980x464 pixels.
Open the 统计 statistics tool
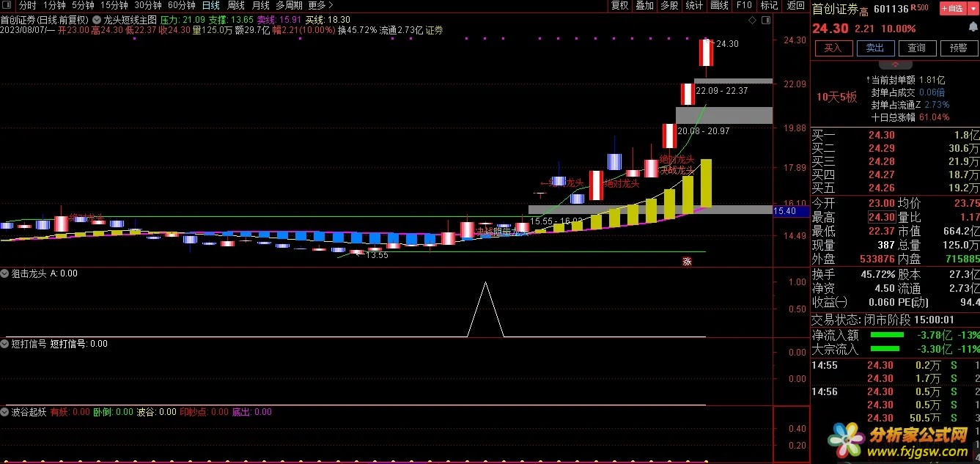tap(694, 5)
